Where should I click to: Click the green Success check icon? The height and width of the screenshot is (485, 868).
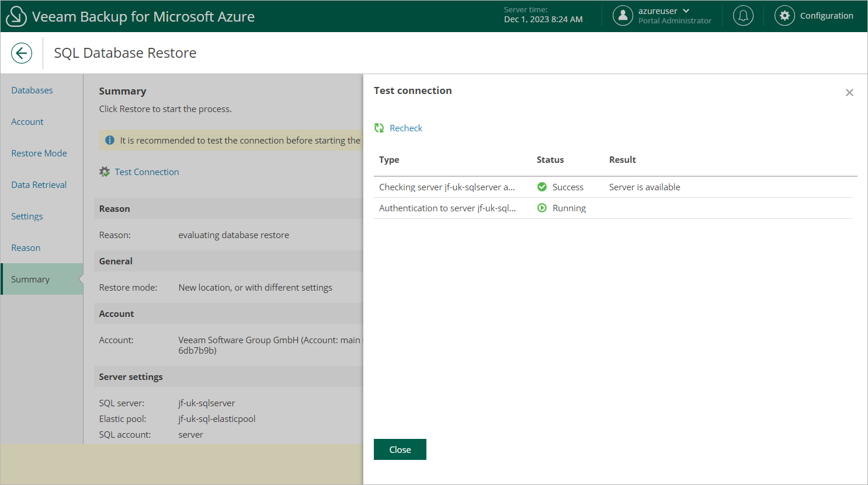pyautogui.click(x=542, y=187)
